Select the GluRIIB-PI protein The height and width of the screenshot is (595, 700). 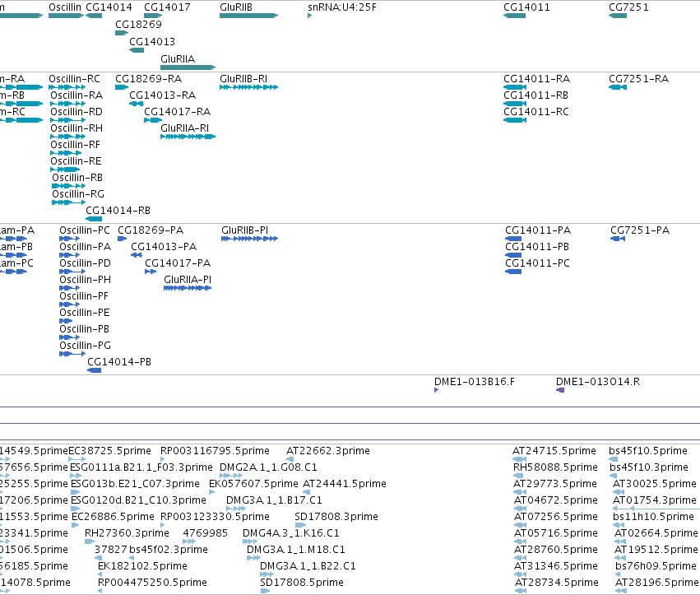coord(244,230)
